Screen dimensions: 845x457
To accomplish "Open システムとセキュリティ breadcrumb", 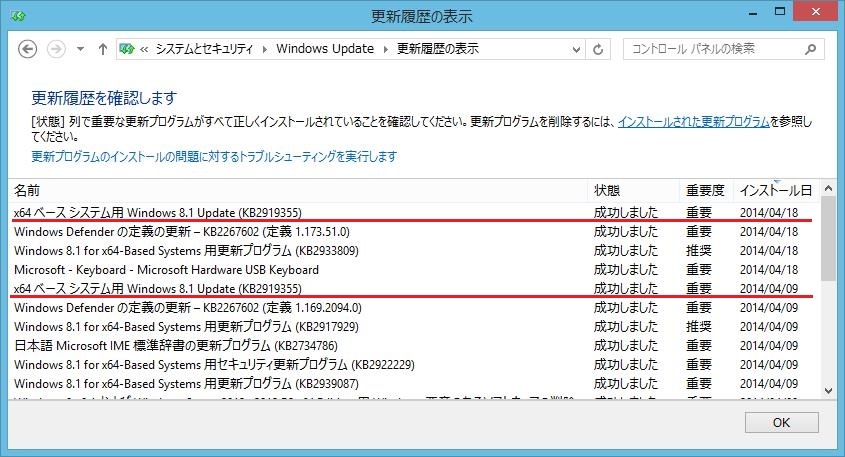I will coord(204,49).
